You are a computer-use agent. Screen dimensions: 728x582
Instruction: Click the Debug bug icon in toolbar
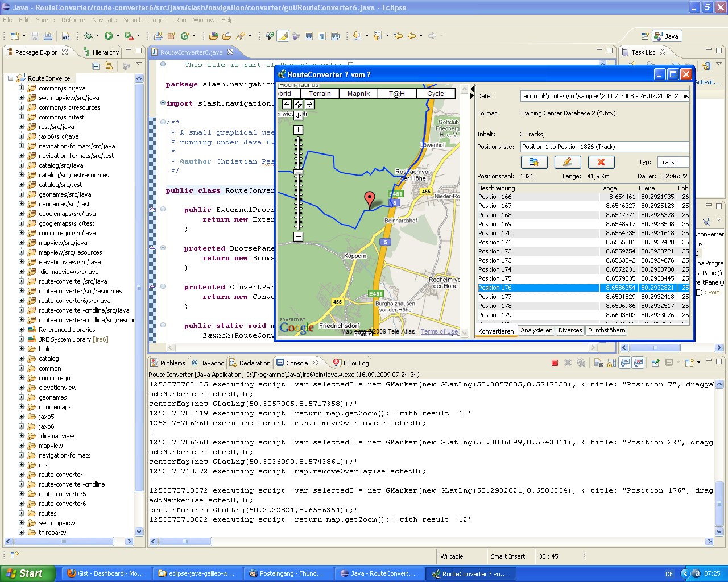click(88, 36)
